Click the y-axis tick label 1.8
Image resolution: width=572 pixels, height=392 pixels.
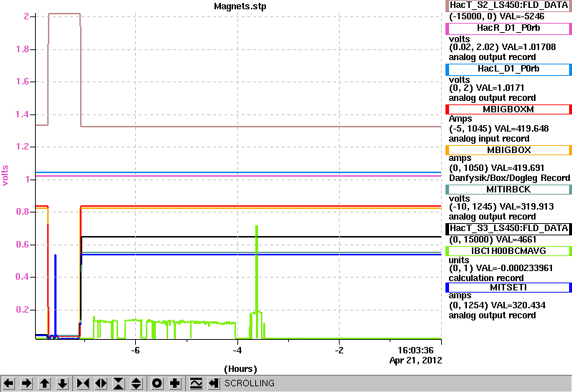click(22, 49)
